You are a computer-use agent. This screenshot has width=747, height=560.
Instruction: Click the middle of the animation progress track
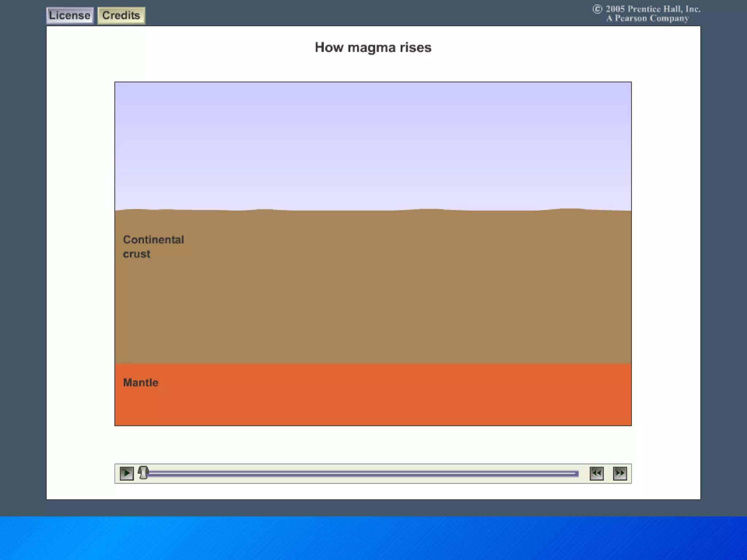tap(362, 474)
